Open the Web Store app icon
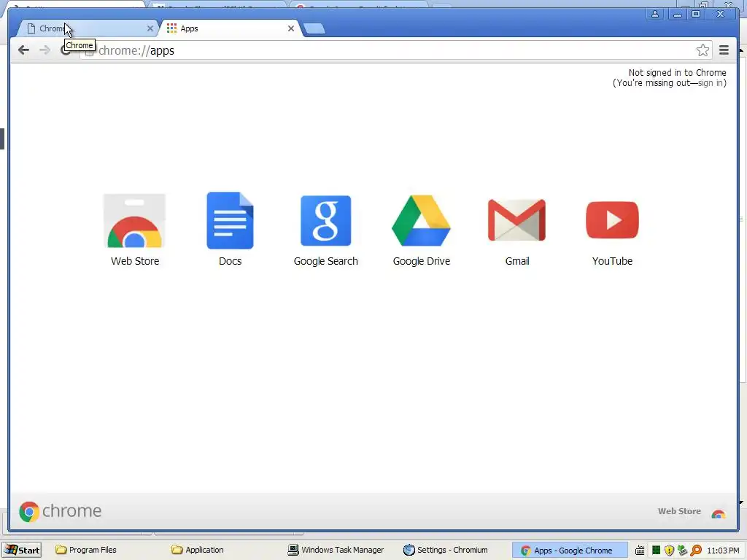The width and height of the screenshot is (747, 560). [x=135, y=221]
